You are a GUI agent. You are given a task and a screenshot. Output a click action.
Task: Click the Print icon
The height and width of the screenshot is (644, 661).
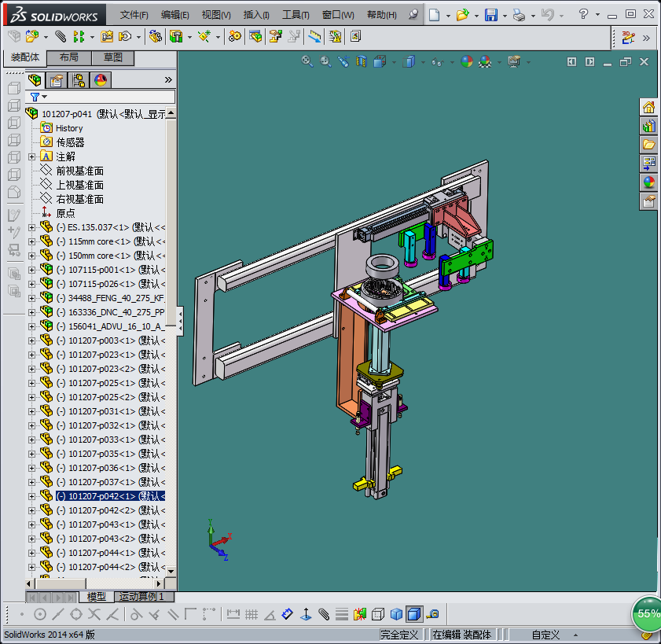point(518,15)
